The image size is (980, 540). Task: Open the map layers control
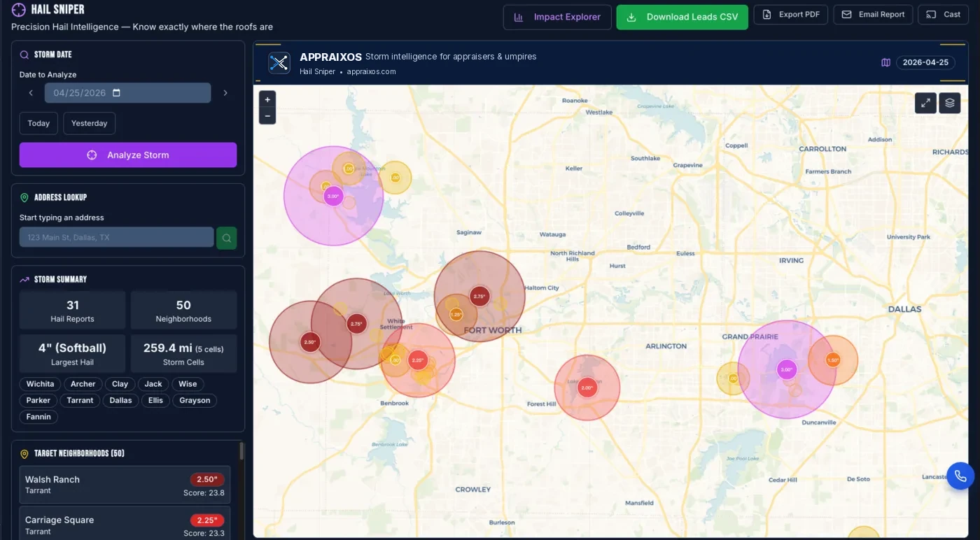click(x=950, y=103)
